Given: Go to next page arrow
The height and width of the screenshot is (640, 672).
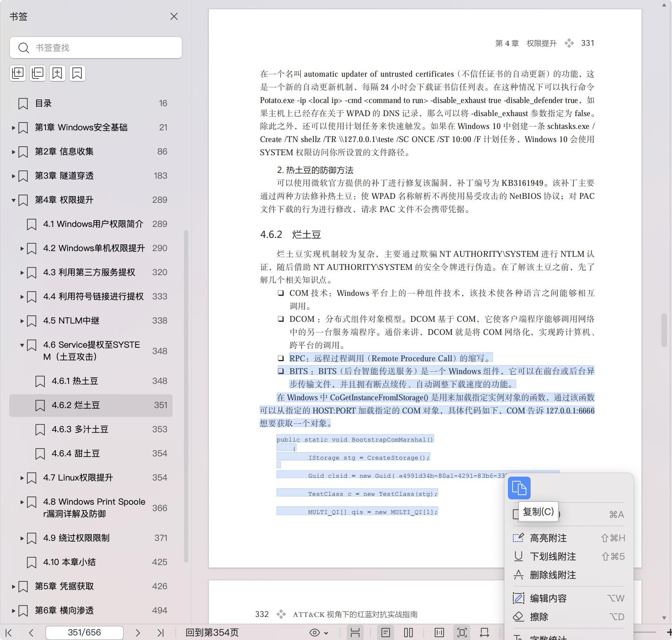Looking at the screenshot, I should click(x=138, y=633).
